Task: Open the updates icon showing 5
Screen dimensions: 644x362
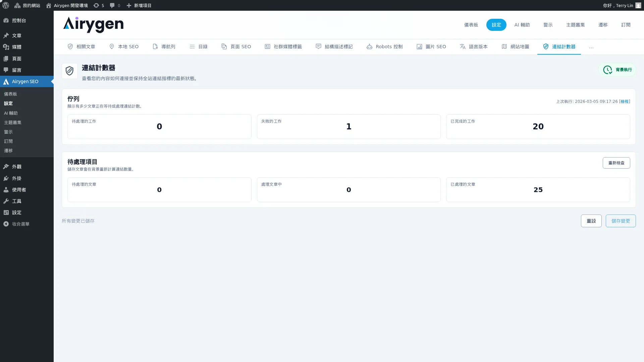Action: 96,5
